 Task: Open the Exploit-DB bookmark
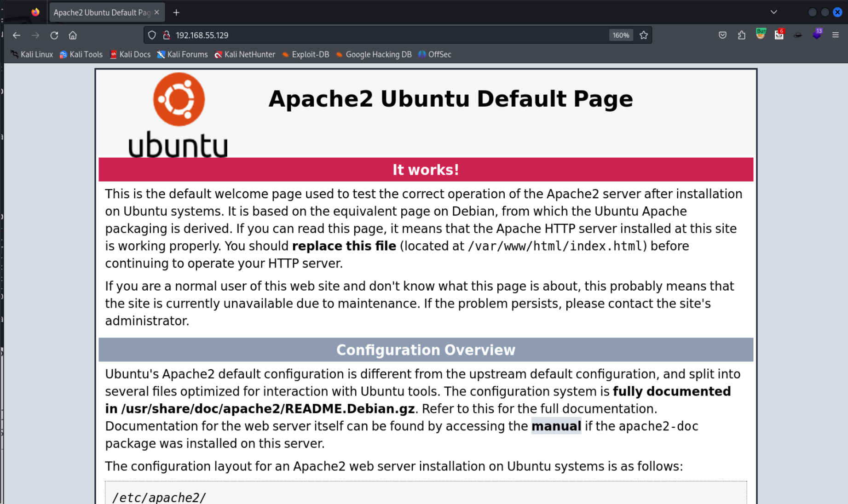306,54
